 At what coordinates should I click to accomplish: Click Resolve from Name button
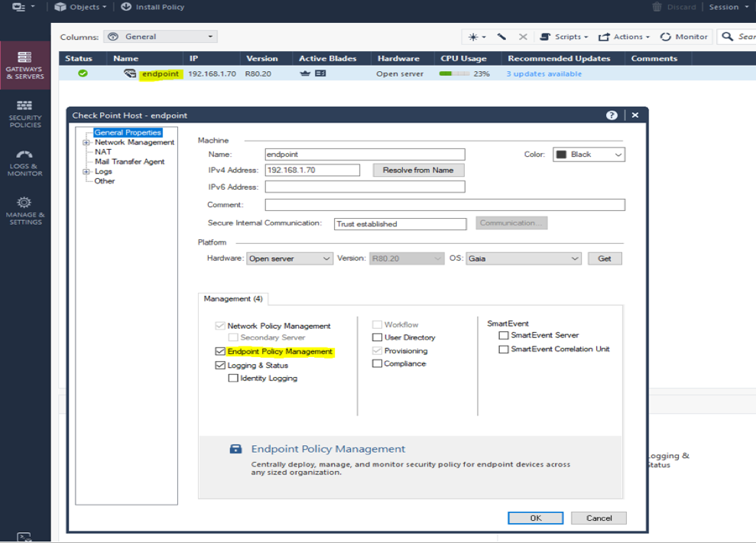click(418, 171)
